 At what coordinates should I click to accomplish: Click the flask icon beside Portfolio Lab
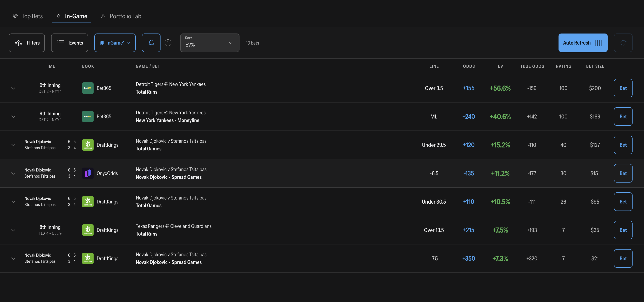point(103,16)
